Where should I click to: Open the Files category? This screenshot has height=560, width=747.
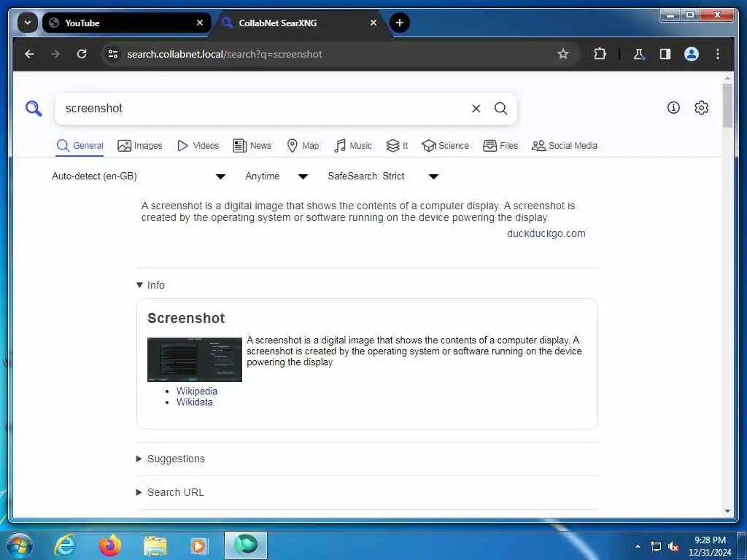click(x=500, y=146)
